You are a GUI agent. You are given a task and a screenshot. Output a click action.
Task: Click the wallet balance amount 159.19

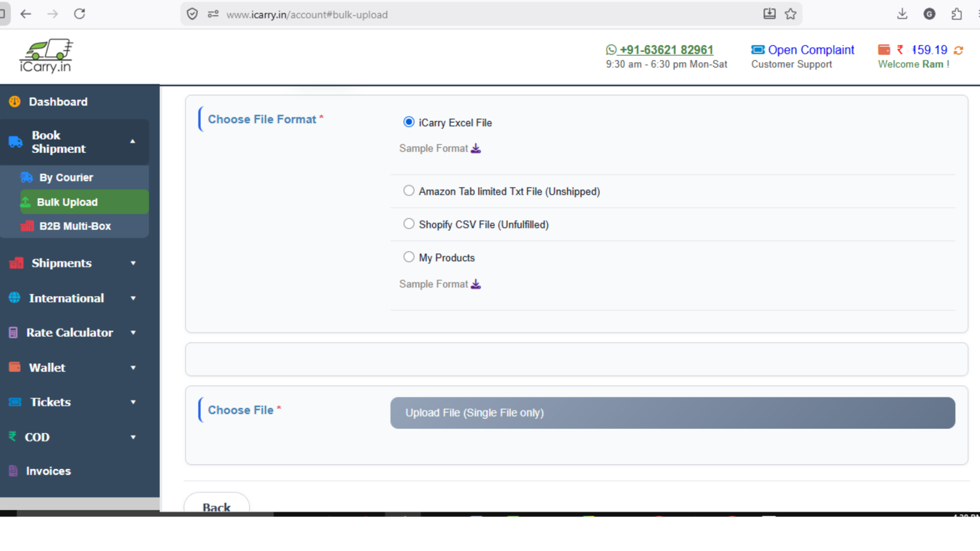(929, 50)
